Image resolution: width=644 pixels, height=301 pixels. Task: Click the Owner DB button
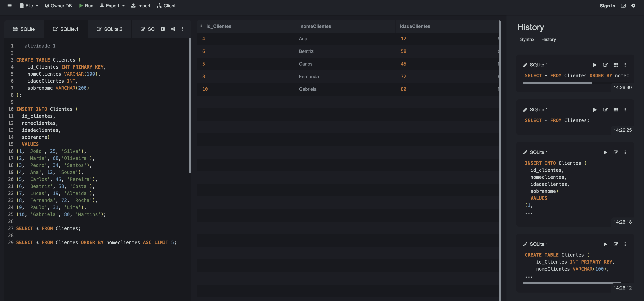click(58, 6)
